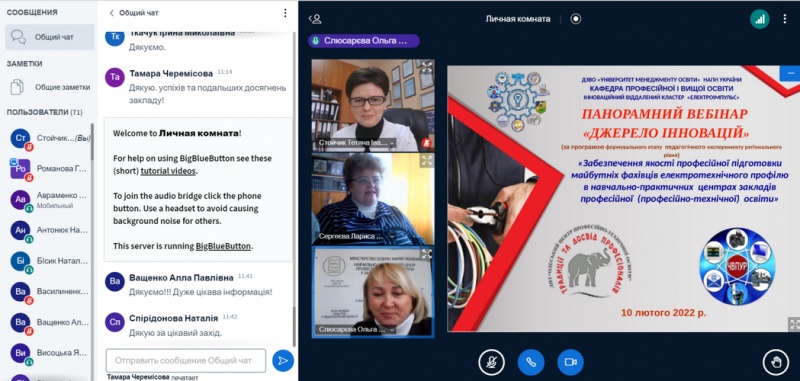Send the chat message with paper plane button
800x381 pixels.
click(x=283, y=361)
